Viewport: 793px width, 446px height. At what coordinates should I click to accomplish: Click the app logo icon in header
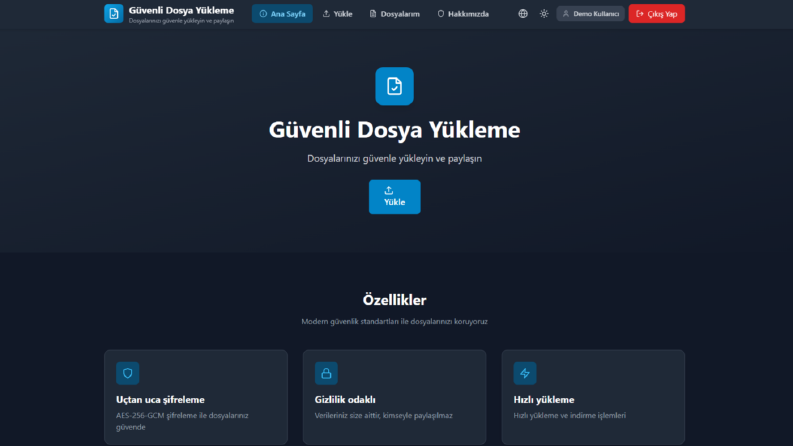113,14
